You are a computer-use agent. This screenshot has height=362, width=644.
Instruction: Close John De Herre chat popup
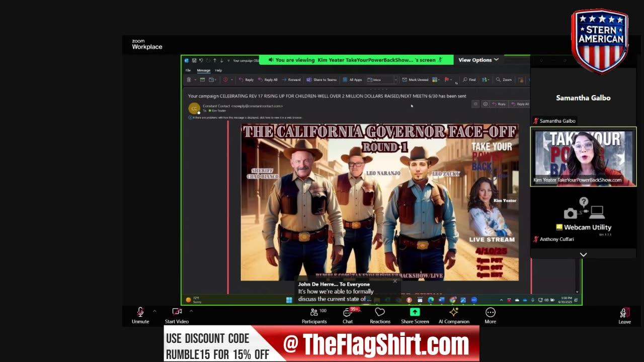[x=395, y=281]
